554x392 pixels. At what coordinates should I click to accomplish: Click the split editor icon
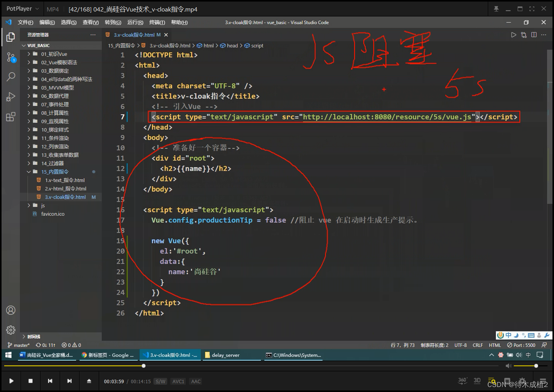(534, 35)
